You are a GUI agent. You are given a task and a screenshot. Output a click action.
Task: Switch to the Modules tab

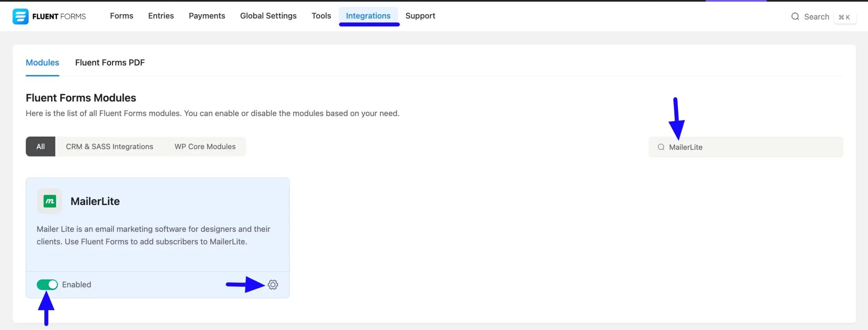[x=42, y=63]
